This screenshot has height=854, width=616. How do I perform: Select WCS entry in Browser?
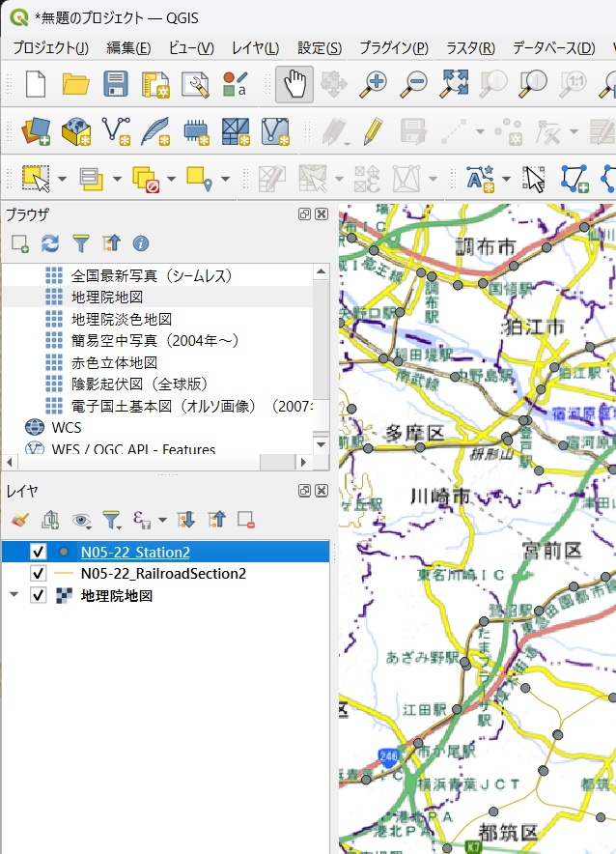coord(67,428)
